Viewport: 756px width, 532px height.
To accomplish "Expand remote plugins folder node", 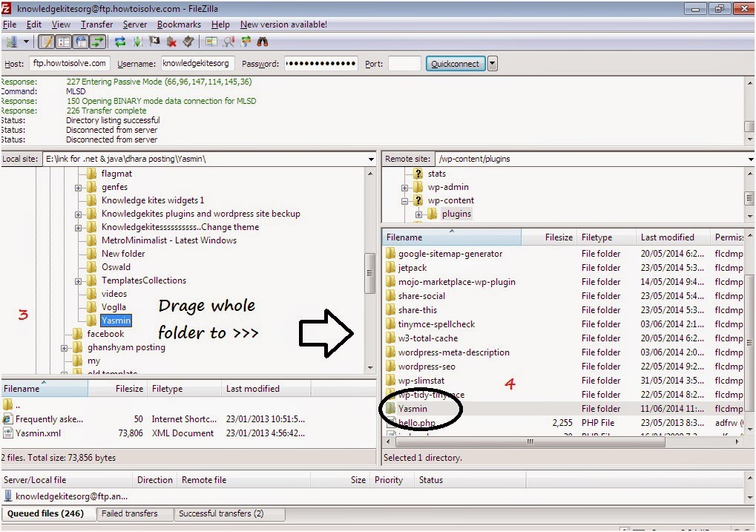I will point(418,214).
